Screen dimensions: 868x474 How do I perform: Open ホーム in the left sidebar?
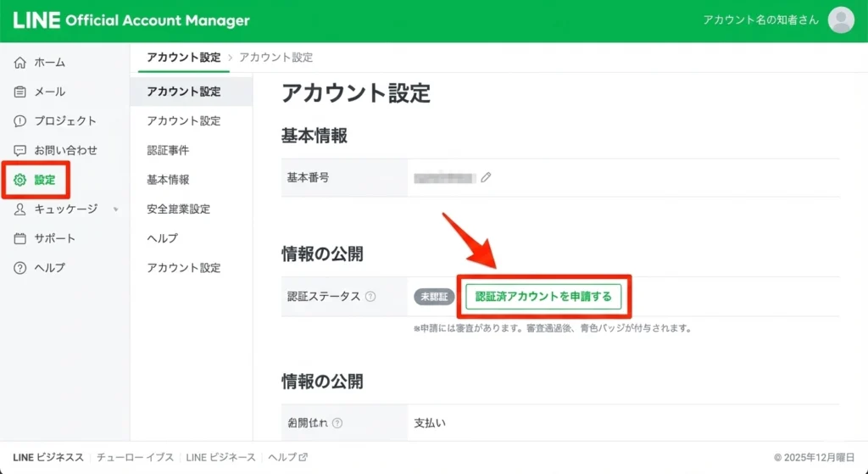coord(50,63)
